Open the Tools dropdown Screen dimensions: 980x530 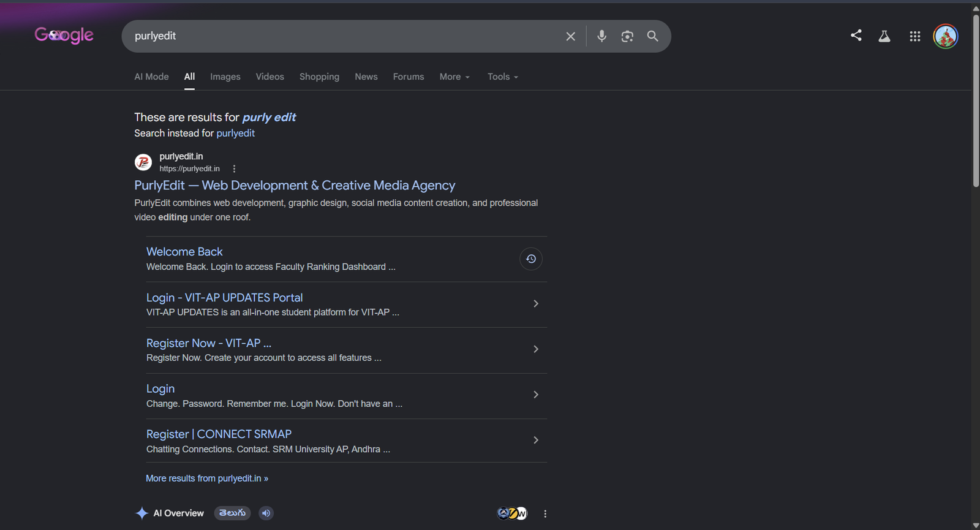coord(503,77)
